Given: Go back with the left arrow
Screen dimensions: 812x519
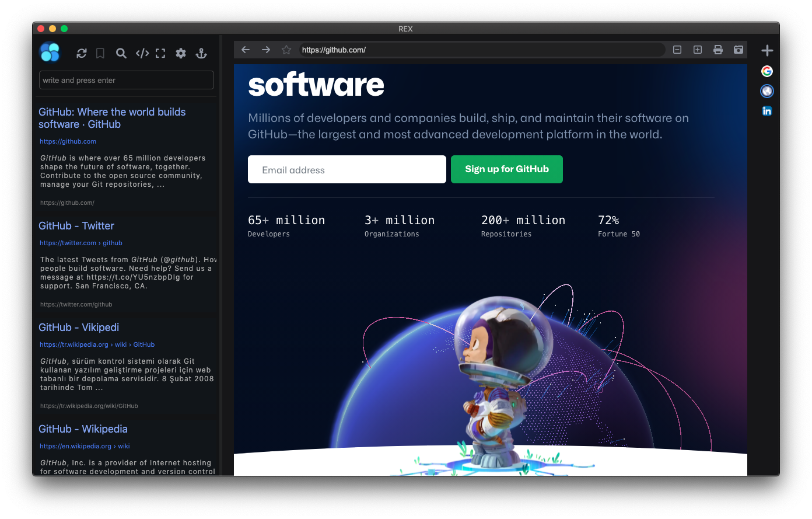Looking at the screenshot, I should coord(246,50).
